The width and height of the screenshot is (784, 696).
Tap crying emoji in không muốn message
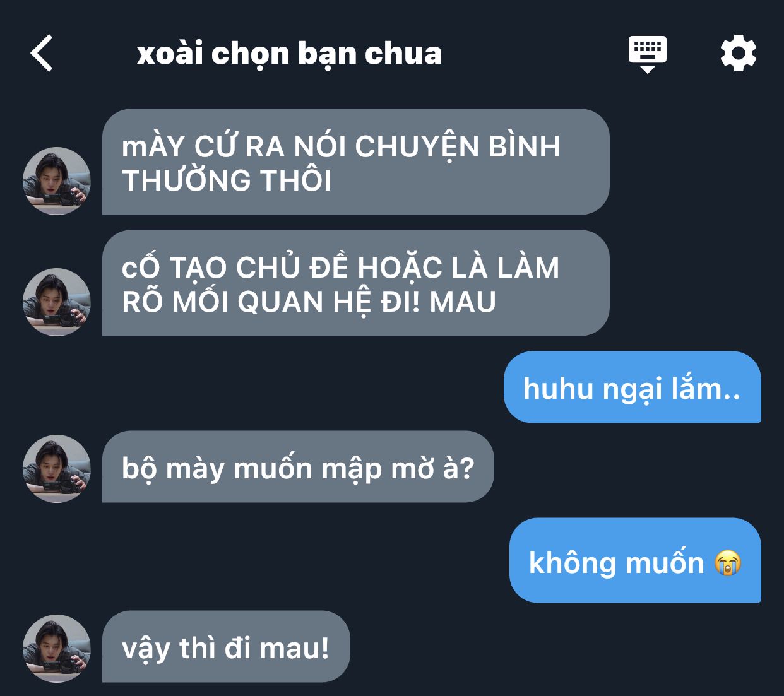728,563
